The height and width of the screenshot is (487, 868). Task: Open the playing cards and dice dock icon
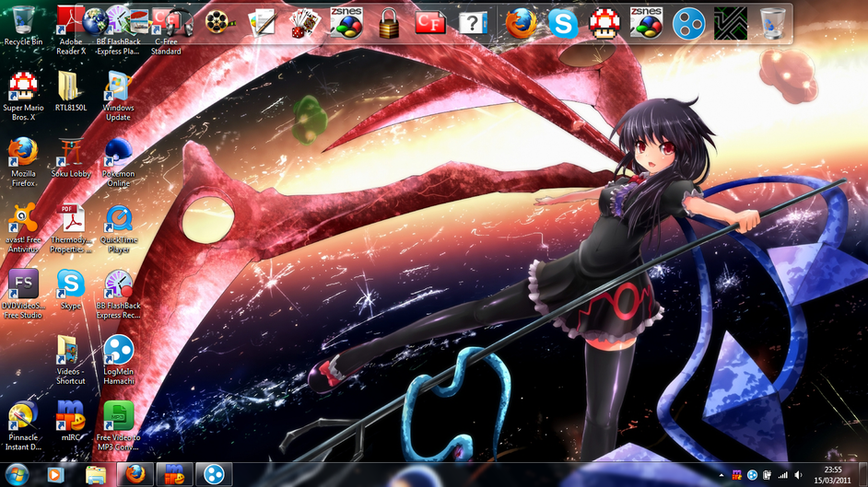pos(303,22)
